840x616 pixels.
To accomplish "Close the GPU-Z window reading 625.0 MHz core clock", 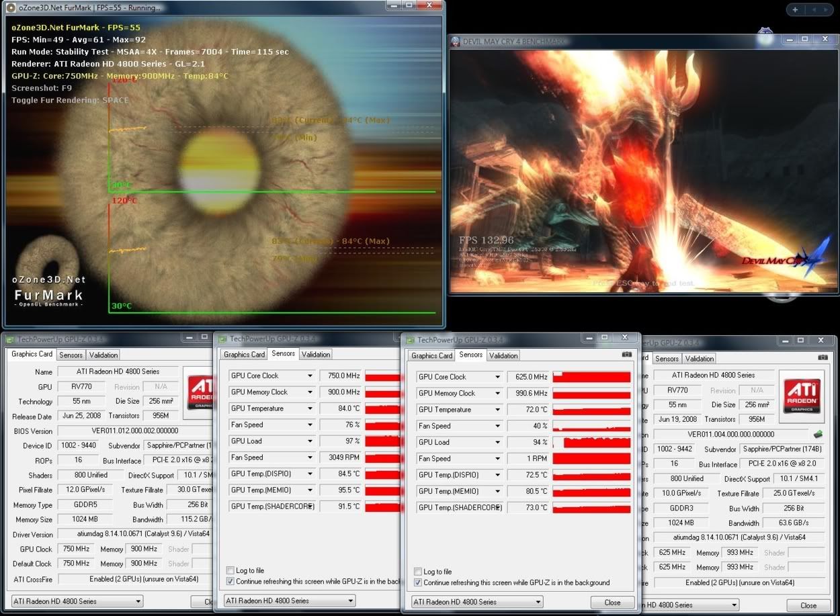I will tap(612, 603).
